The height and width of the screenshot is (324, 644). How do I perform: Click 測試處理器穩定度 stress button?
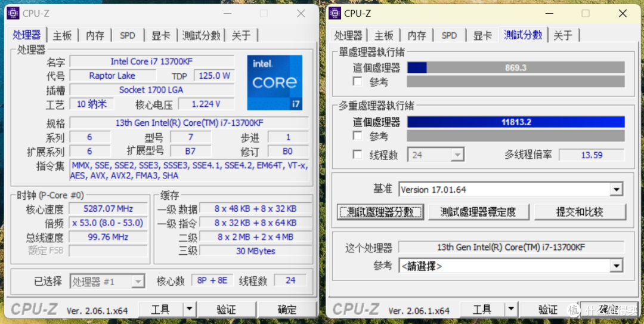pos(478,212)
